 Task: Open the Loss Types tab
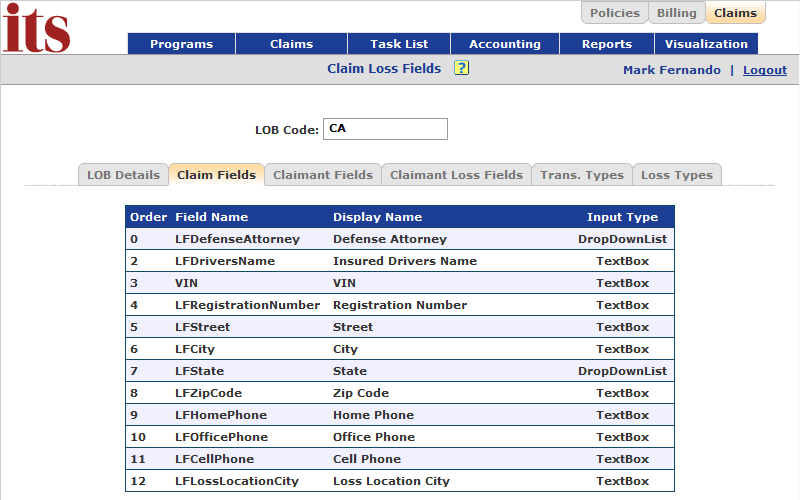pyautogui.click(x=677, y=174)
